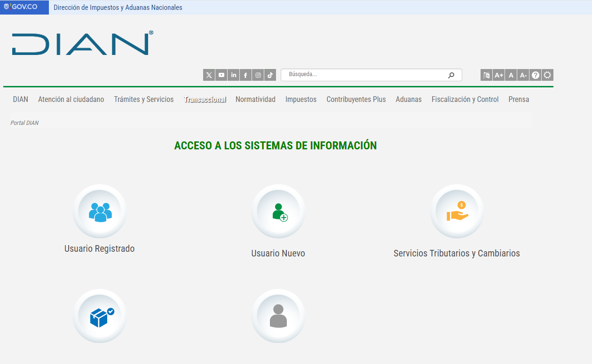Click the magnifying glass search icon
Screen dimensions: 592x364
pos(451,75)
